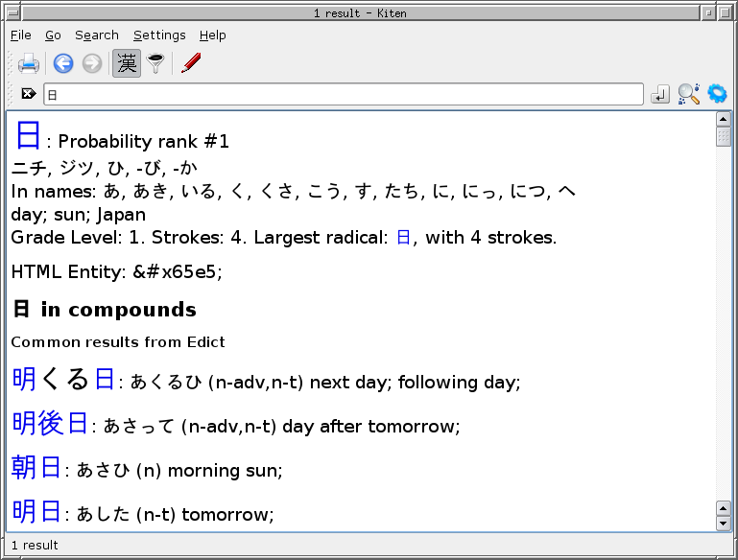The image size is (738, 560).
Task: Click the '日 in compounds' heading
Action: [x=104, y=310]
